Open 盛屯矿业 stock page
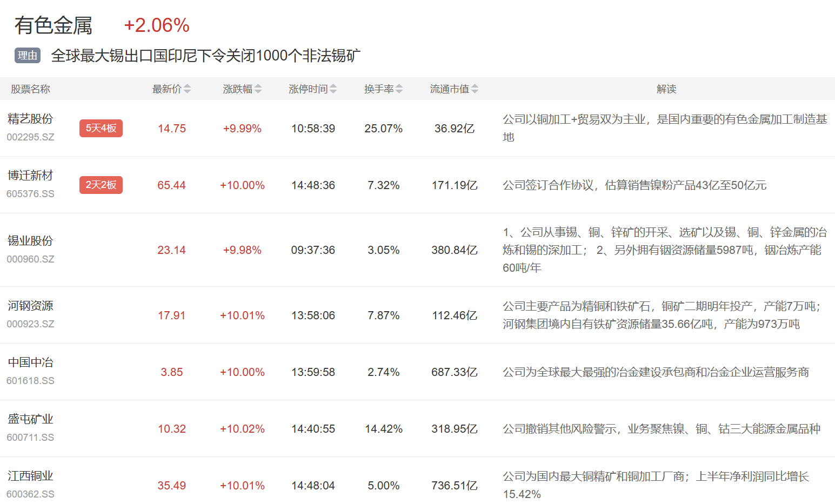 pyautogui.click(x=31, y=419)
